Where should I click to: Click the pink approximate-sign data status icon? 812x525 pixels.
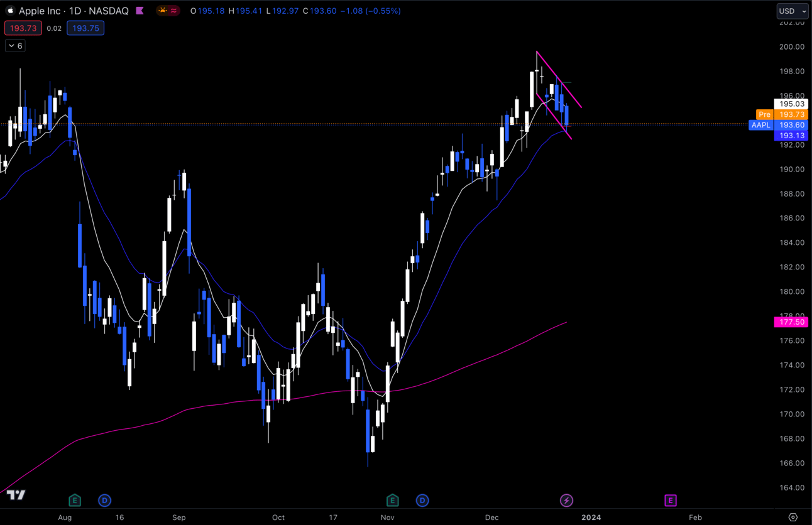(173, 11)
